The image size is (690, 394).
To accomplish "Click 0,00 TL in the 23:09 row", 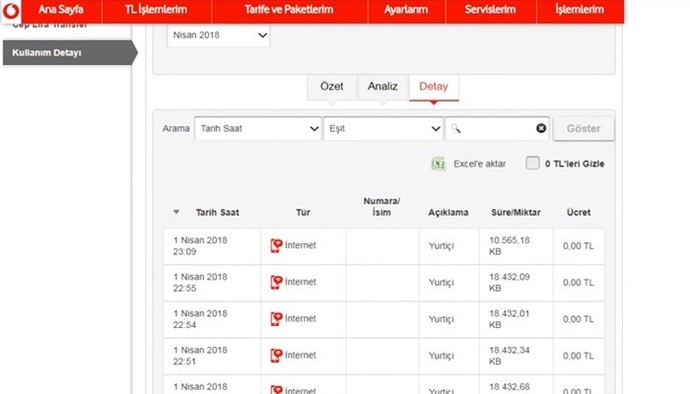I will coord(578,246).
